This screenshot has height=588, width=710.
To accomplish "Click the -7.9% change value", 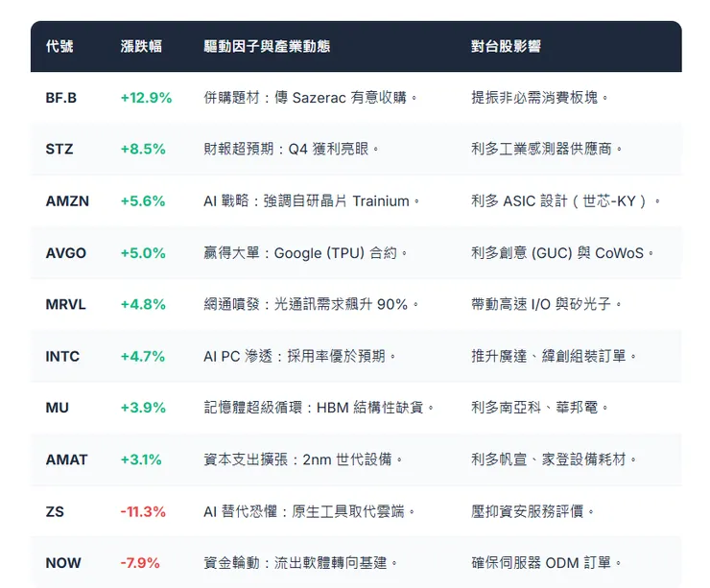I will click(140, 563).
